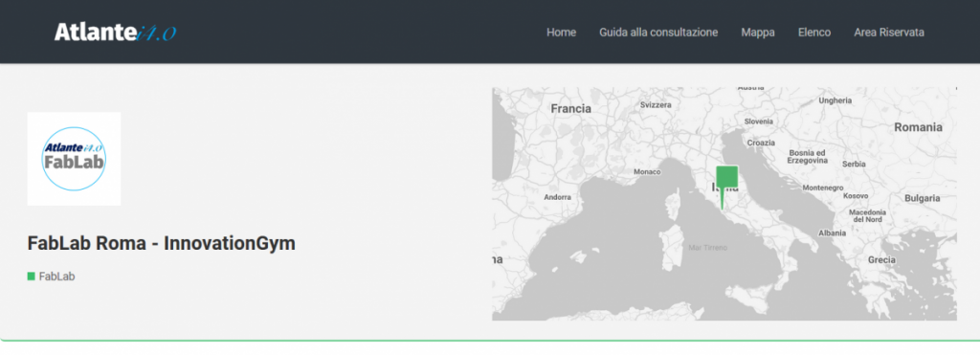Open Guida alla consultazione page
The image size is (980, 355).
click(658, 33)
